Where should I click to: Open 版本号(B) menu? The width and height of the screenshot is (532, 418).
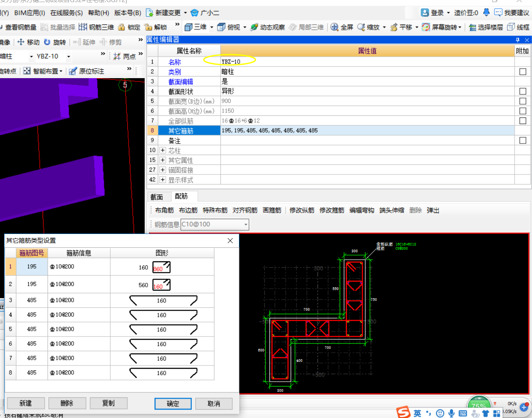128,13
